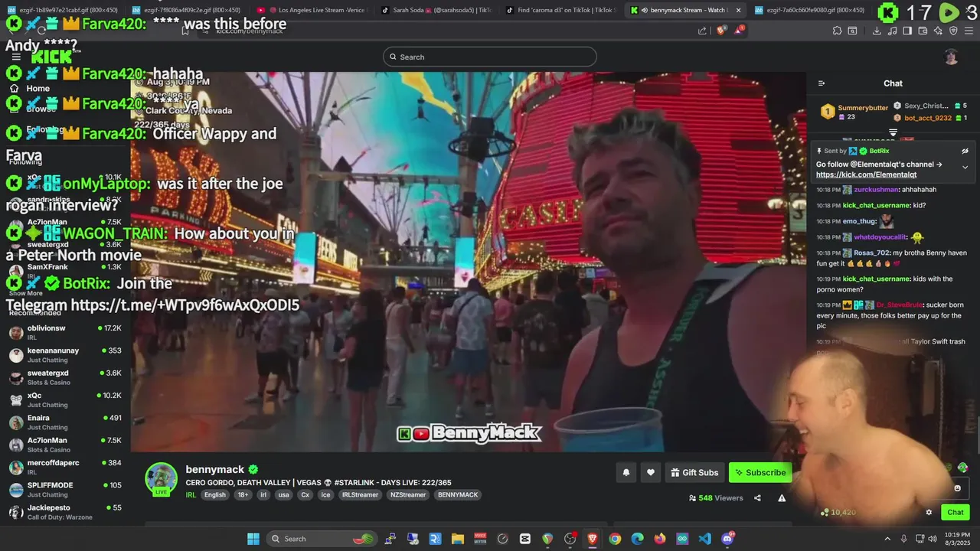
Task: Click the notification bell icon for bennymack
Action: point(626,472)
